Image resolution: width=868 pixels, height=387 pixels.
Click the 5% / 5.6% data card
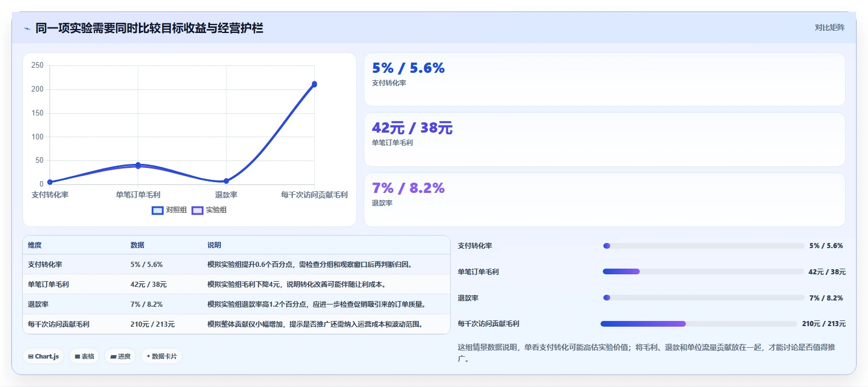604,80
